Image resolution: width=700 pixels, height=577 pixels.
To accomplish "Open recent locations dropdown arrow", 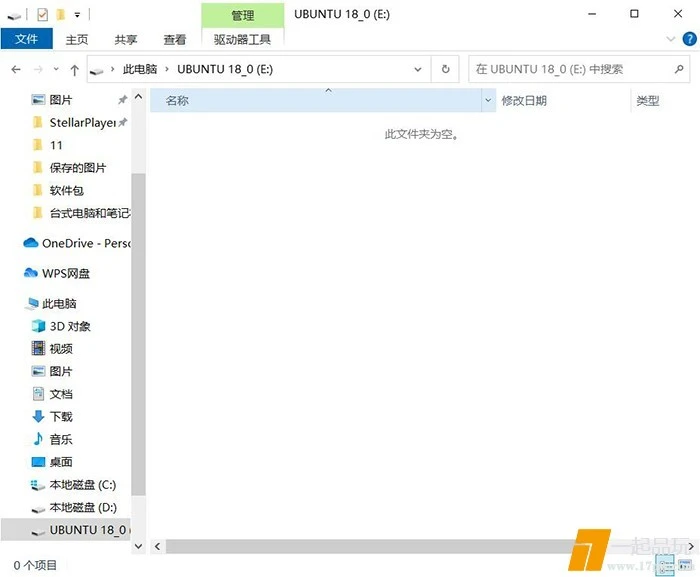I will (56, 70).
